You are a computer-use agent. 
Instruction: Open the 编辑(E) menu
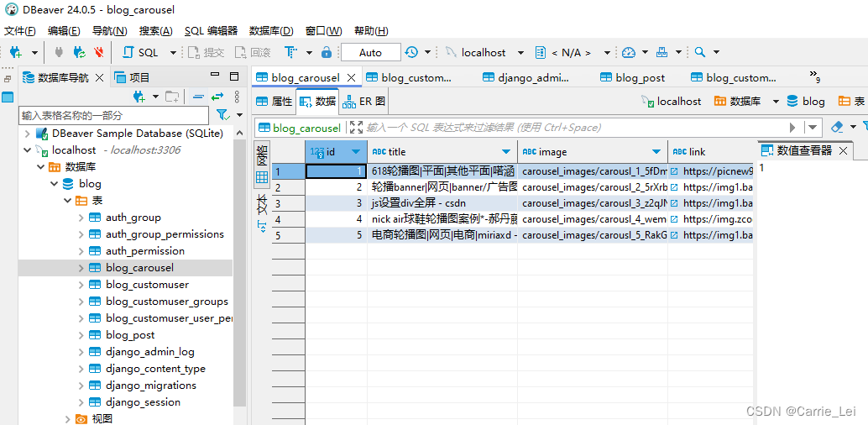coord(64,31)
